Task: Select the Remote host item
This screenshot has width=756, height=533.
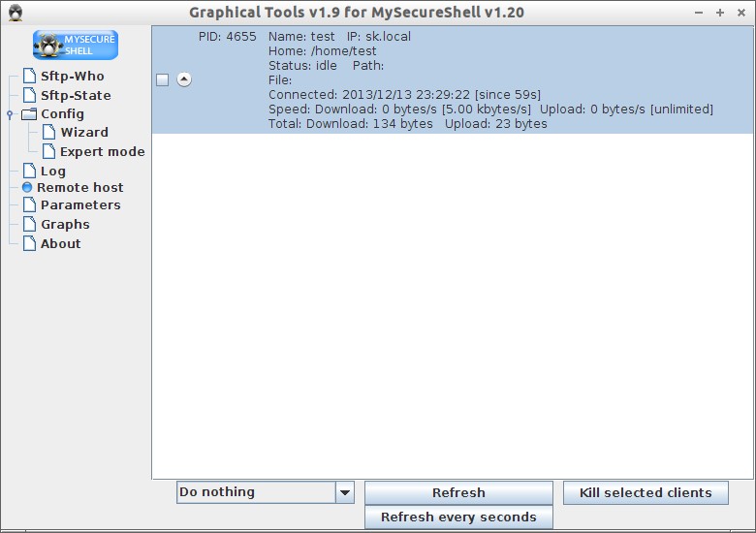Action: click(80, 187)
